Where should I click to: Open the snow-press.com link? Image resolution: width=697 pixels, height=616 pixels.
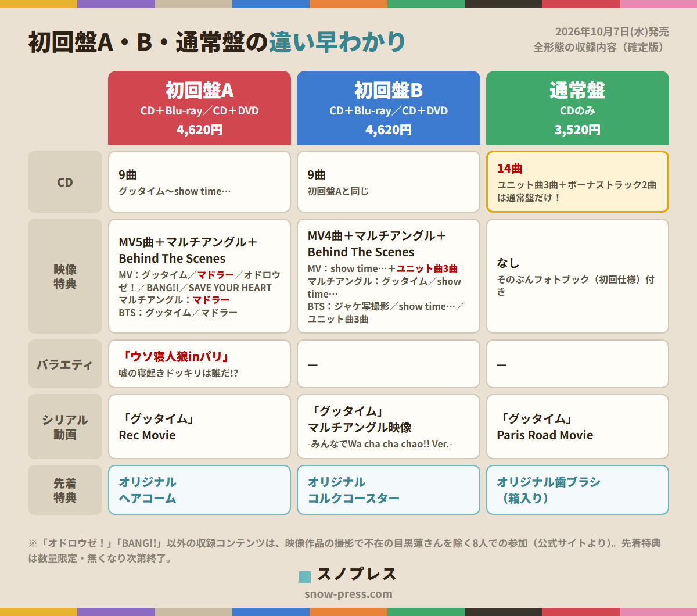point(348,594)
